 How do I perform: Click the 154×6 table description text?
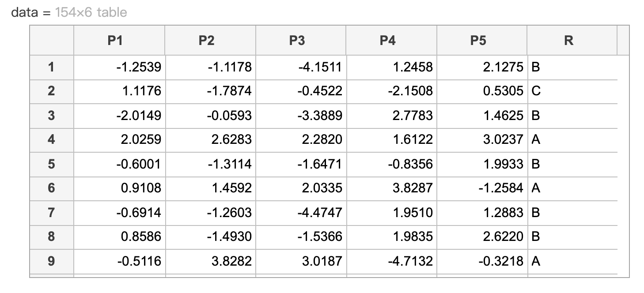[91, 12]
